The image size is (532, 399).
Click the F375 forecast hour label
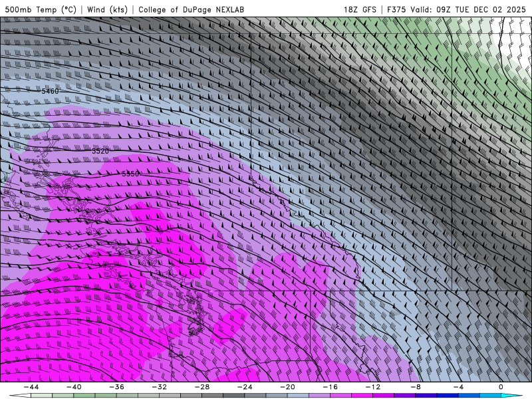click(x=396, y=9)
